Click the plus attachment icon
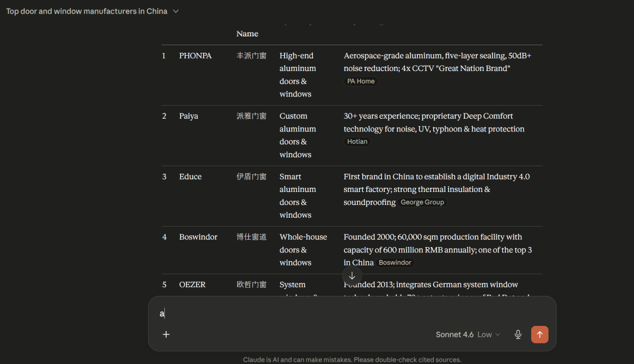 (x=166, y=335)
